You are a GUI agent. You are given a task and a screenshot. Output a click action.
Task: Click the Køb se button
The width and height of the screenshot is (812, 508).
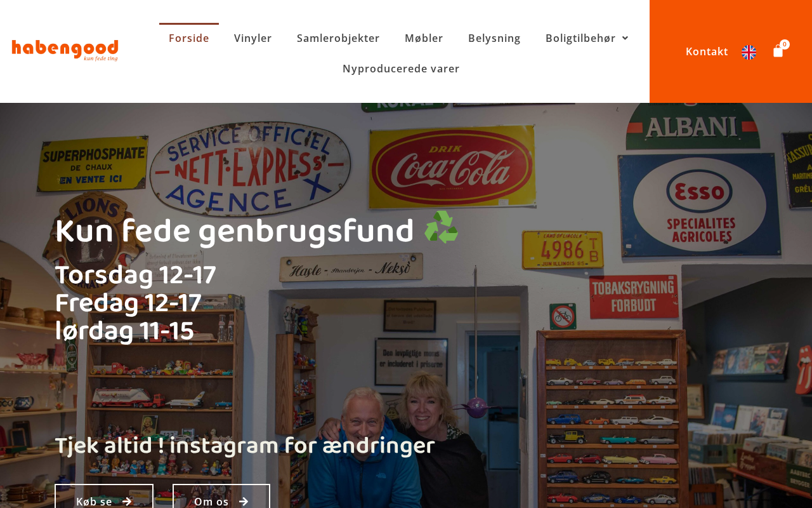(x=104, y=497)
